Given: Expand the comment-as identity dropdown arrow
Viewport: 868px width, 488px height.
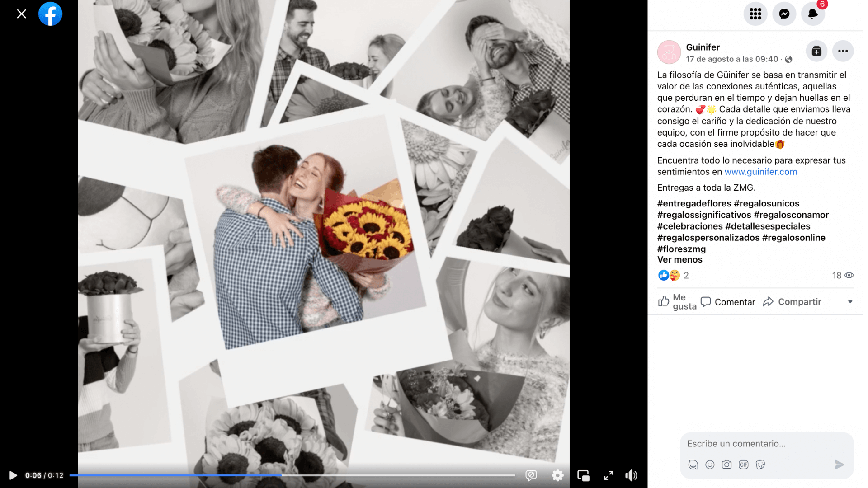Looking at the screenshot, I should (x=850, y=302).
